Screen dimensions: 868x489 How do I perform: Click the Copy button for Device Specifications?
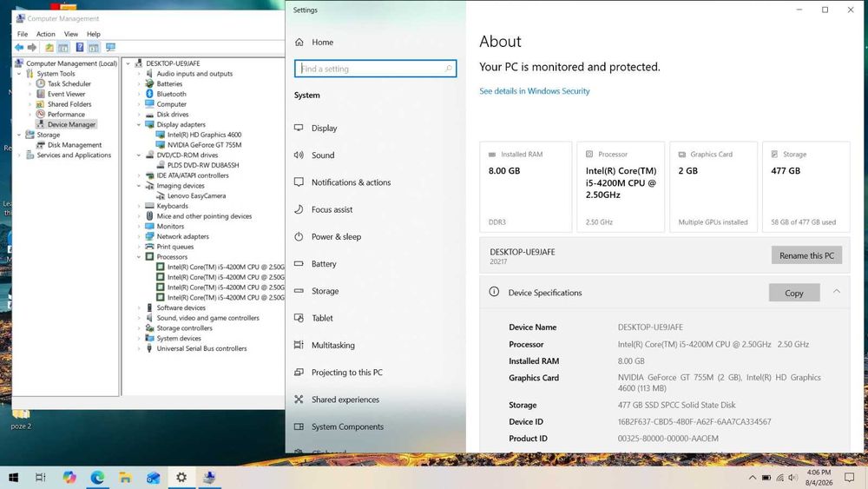pyautogui.click(x=794, y=293)
